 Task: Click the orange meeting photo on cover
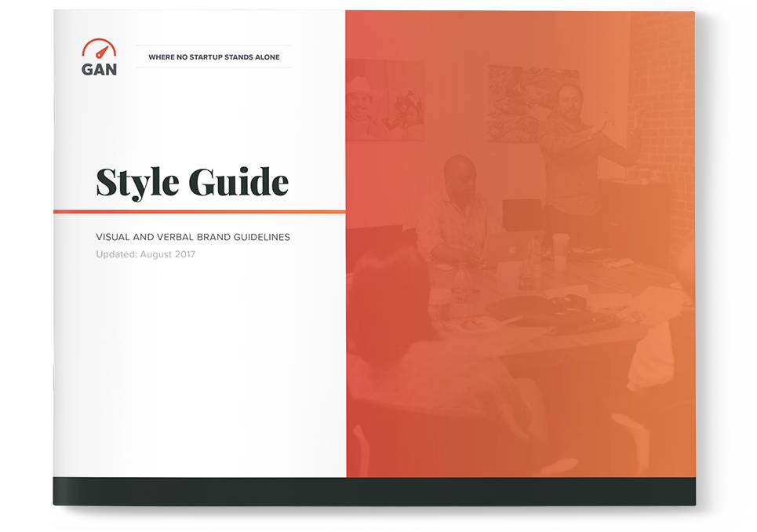[x=520, y=244]
